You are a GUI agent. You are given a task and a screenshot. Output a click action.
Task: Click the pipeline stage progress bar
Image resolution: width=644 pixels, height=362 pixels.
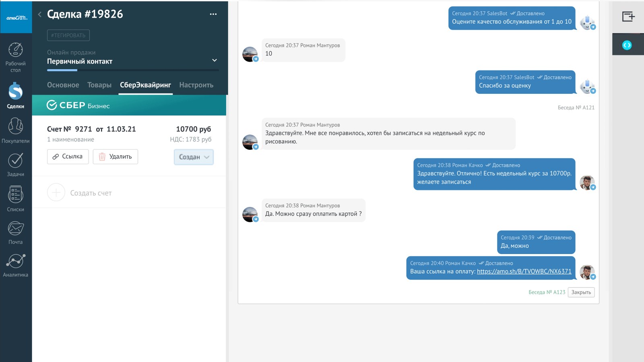click(133, 70)
